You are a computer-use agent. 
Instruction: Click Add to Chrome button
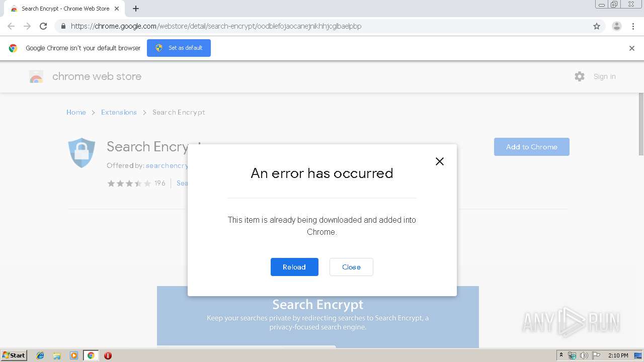coord(532,147)
